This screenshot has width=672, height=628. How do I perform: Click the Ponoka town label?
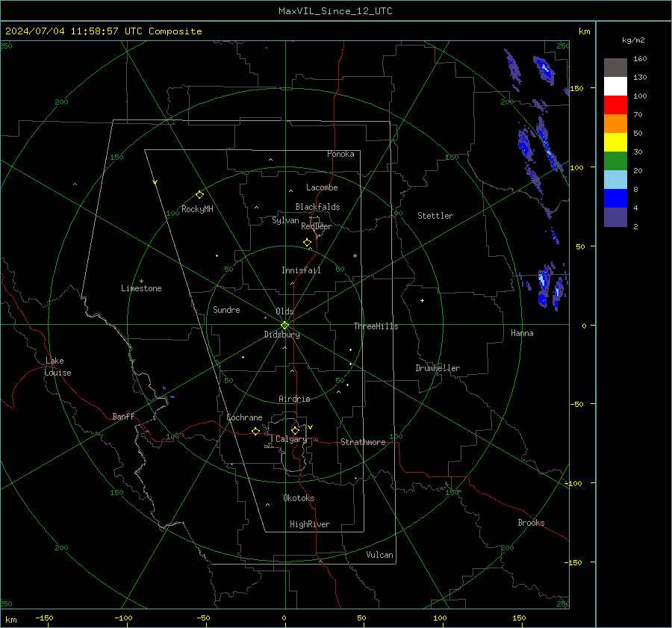click(x=340, y=154)
